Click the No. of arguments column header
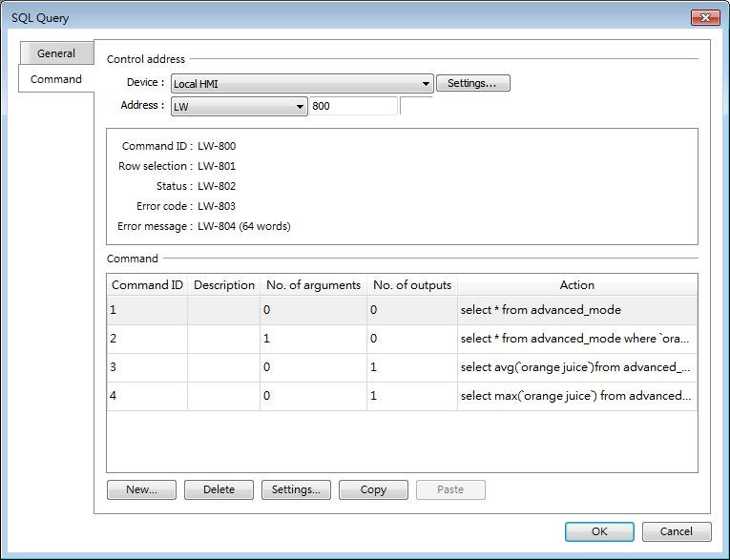The height and width of the screenshot is (560, 730). coord(313,285)
